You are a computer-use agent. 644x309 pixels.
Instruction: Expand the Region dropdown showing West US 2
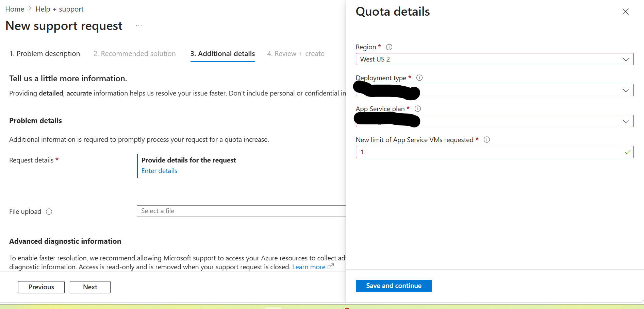tap(495, 59)
